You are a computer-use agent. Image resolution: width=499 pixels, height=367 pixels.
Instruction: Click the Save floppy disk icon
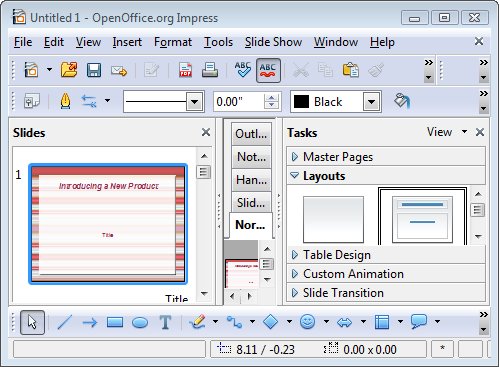click(x=94, y=70)
